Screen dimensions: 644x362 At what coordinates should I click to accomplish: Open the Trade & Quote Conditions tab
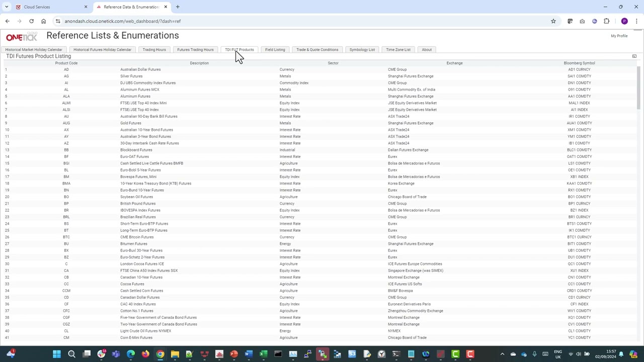317,50
